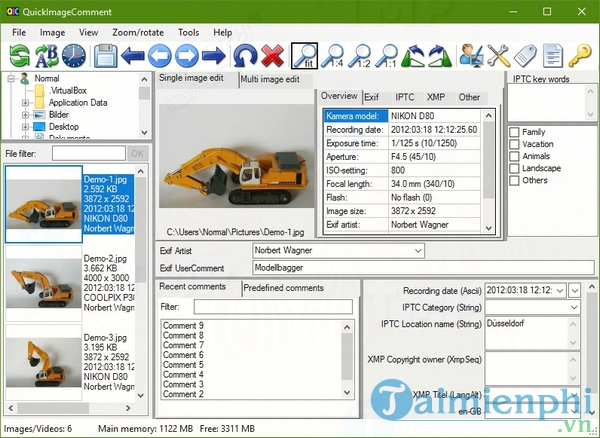
Task: Check the Vacation keyword checkbox
Action: tap(514, 144)
